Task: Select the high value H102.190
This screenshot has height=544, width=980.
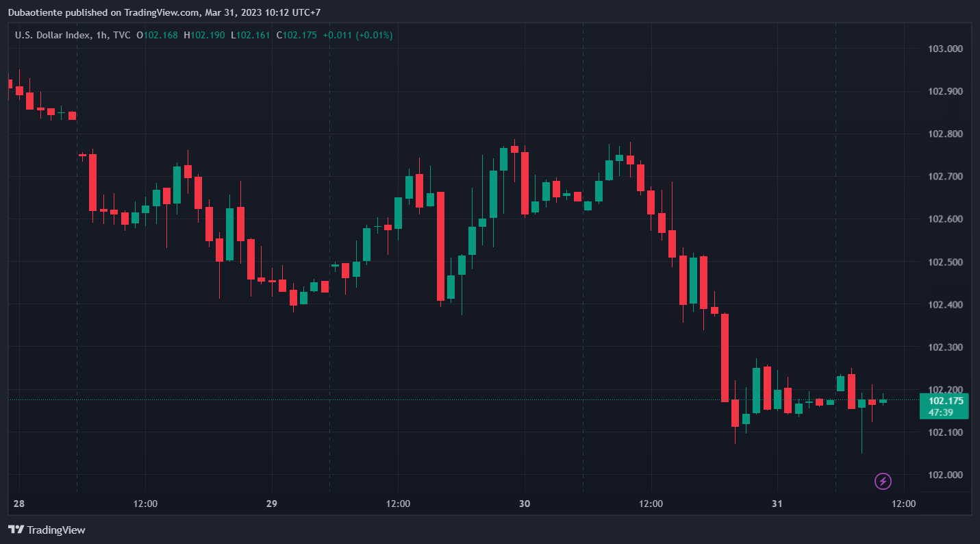Action: (203, 35)
